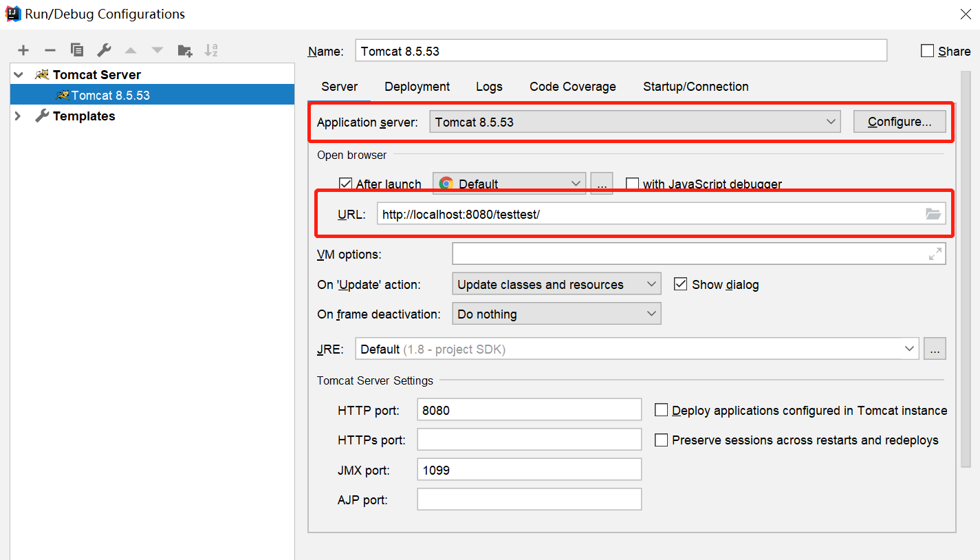Uncheck the After launch checkbox

pyautogui.click(x=346, y=184)
